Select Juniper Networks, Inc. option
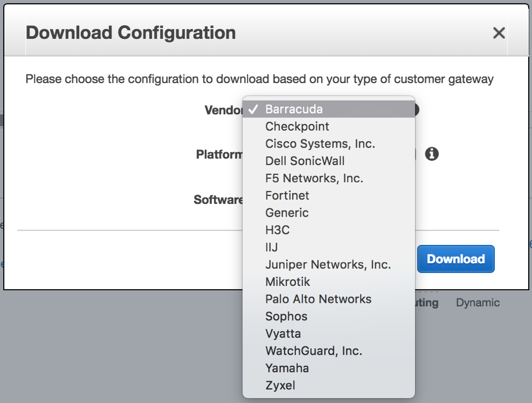Image resolution: width=532 pixels, height=403 pixels. tap(328, 265)
